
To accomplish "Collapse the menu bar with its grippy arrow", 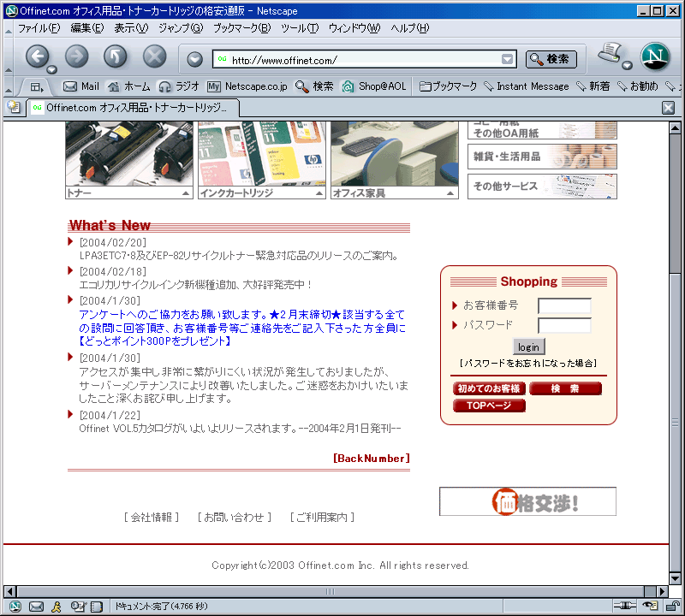I will point(9,29).
